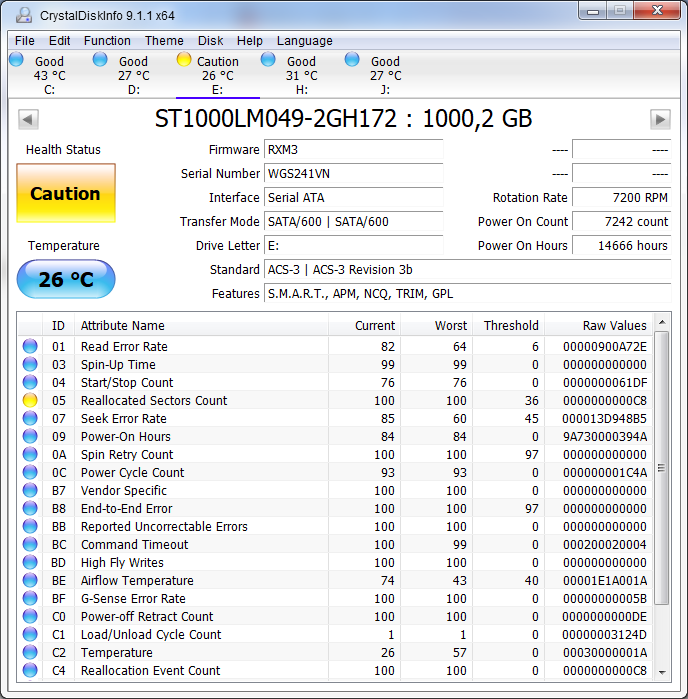688x699 pixels.
Task: Click status dot for Power Cycle Count
Action: [30, 472]
